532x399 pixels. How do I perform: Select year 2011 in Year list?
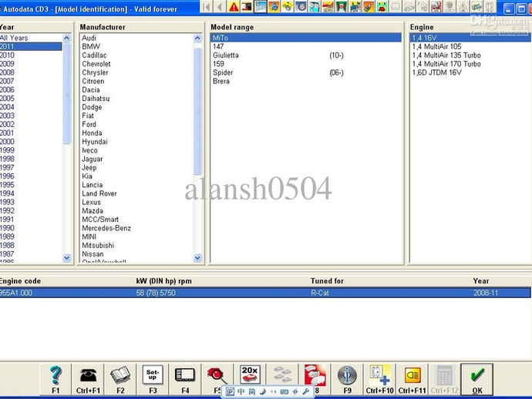(31, 46)
